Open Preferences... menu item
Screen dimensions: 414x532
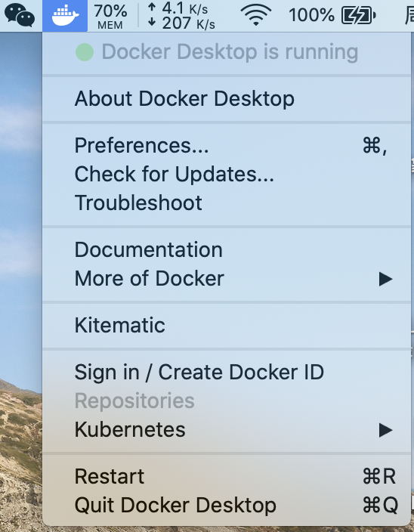[227, 146]
